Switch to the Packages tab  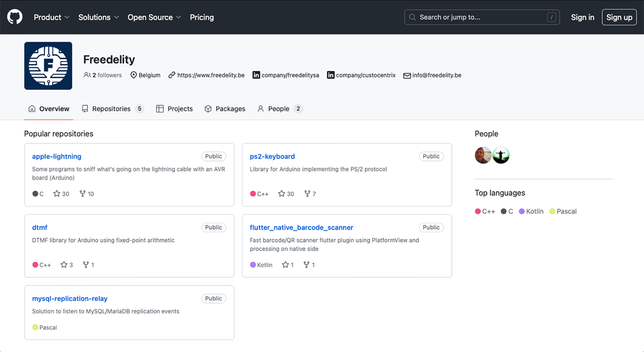[x=225, y=108]
